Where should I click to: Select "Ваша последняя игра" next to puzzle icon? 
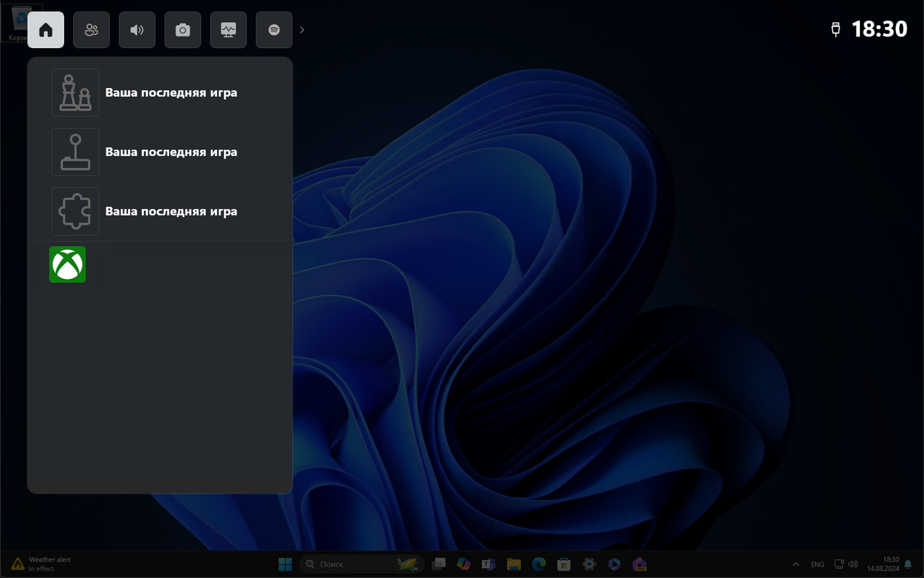[x=171, y=211]
